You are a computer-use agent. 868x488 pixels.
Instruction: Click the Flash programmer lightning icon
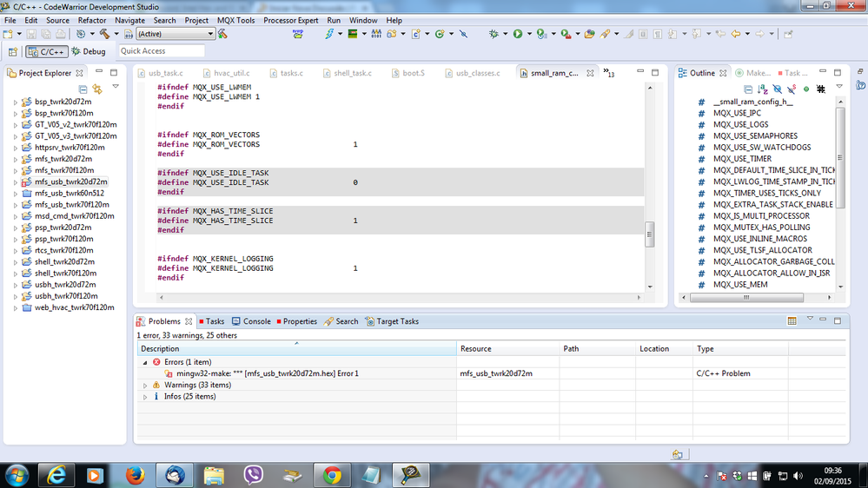tap(329, 34)
